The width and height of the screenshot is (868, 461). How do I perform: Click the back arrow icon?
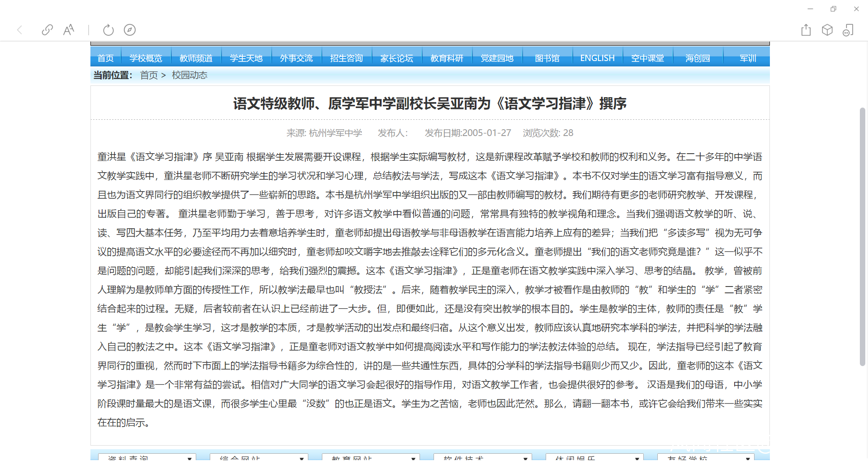click(19, 30)
